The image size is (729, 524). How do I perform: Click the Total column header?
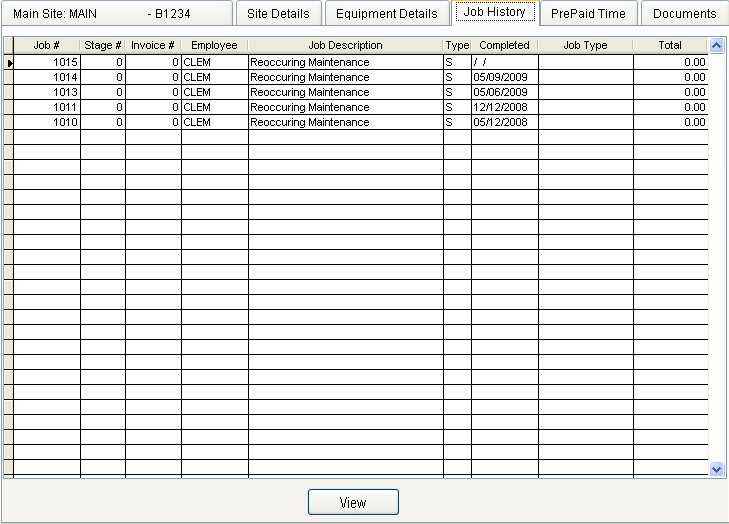coord(670,46)
